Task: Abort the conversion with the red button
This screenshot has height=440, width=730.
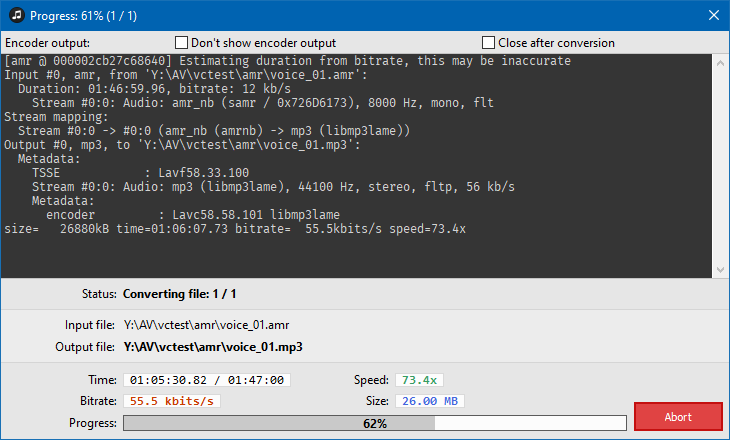Action: click(x=678, y=417)
